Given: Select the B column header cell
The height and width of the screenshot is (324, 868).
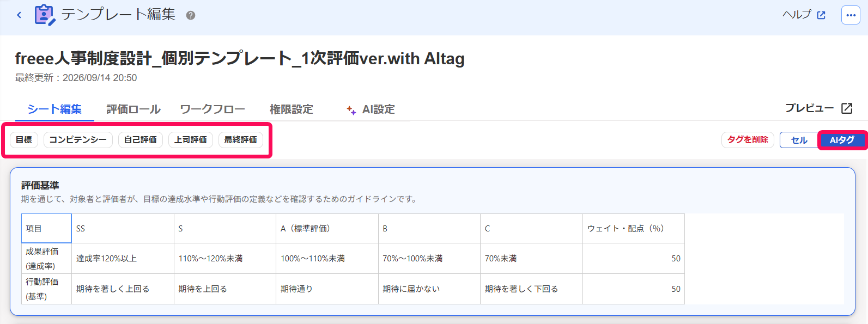Looking at the screenshot, I should [x=429, y=228].
